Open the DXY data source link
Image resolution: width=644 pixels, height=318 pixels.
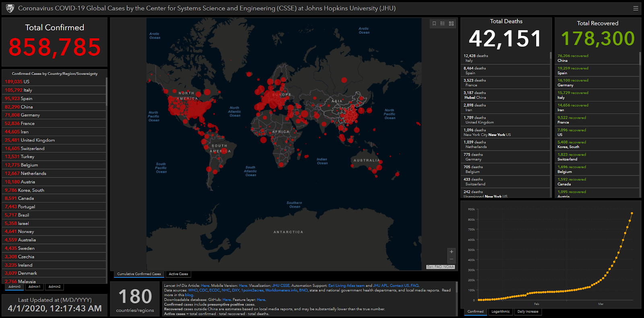click(236, 290)
